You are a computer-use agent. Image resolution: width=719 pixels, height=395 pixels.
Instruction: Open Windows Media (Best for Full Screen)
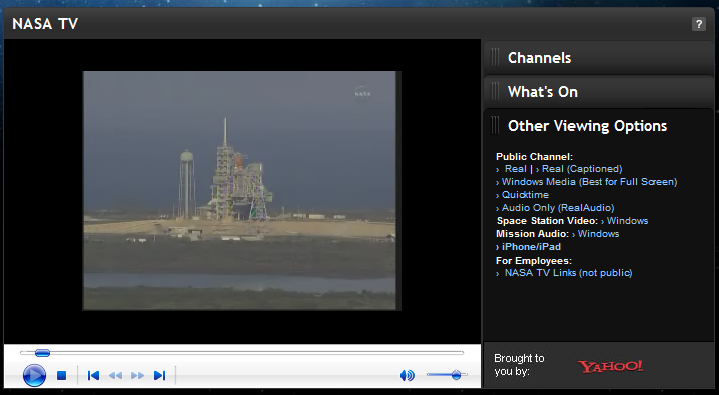click(x=589, y=182)
